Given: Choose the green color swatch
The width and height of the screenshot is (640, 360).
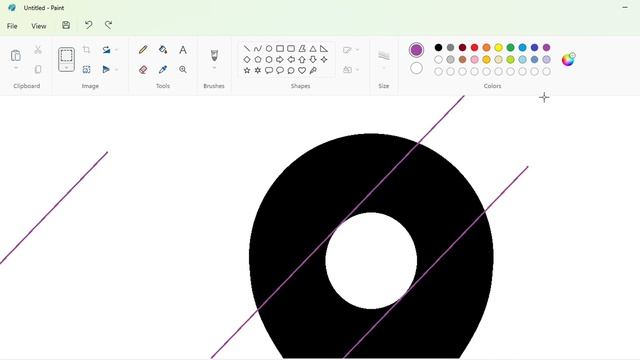Looking at the screenshot, I should click(510, 48).
